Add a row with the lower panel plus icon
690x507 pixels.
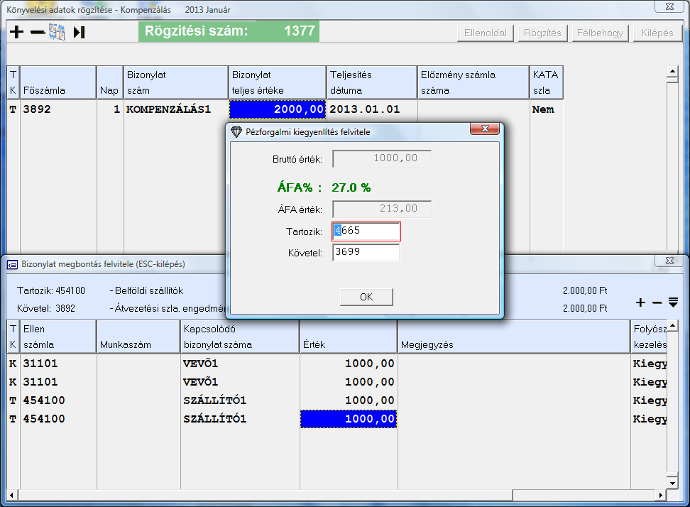point(641,302)
